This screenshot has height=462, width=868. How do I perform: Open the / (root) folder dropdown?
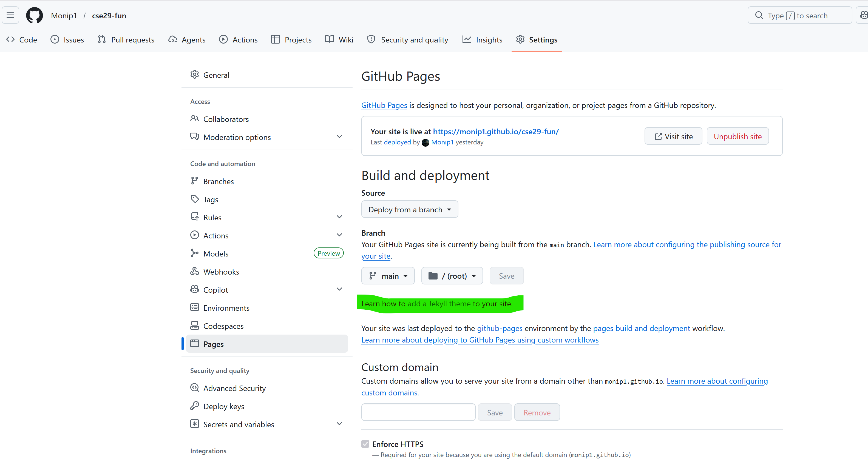pyautogui.click(x=452, y=276)
